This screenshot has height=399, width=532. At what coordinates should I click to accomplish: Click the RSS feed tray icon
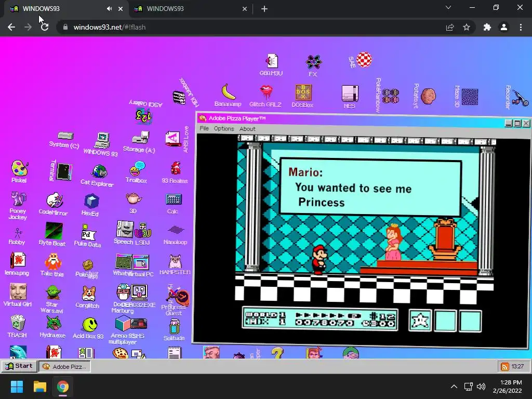(505, 366)
